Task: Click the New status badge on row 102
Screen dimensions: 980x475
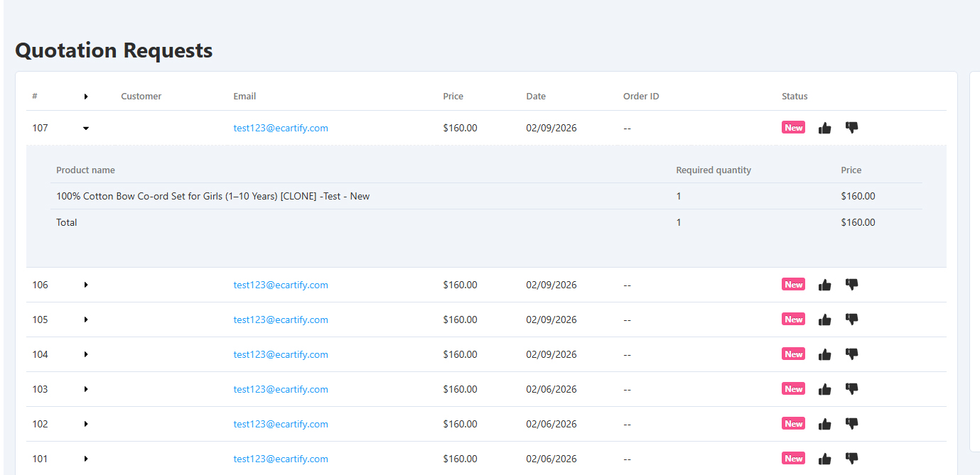Action: click(793, 424)
